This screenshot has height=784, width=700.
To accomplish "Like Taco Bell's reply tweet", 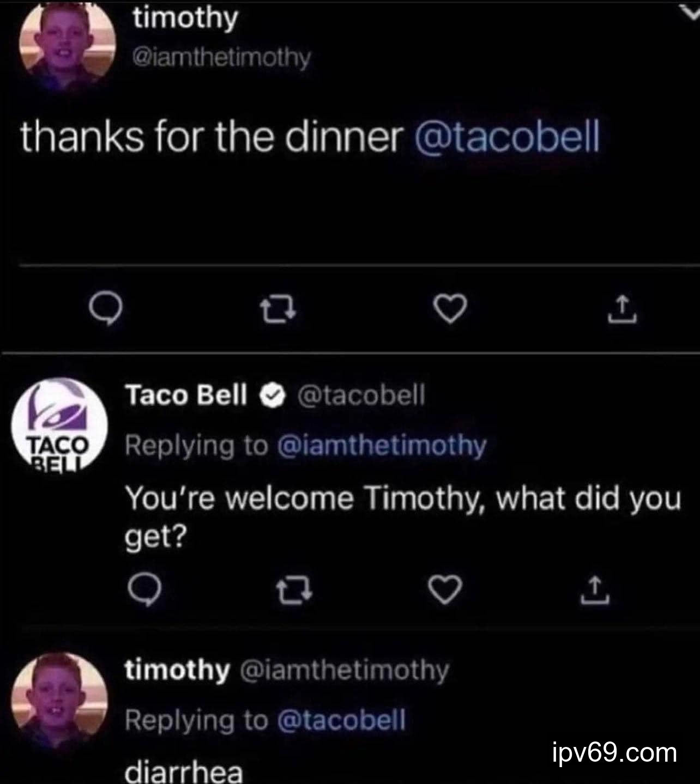I will (445, 590).
